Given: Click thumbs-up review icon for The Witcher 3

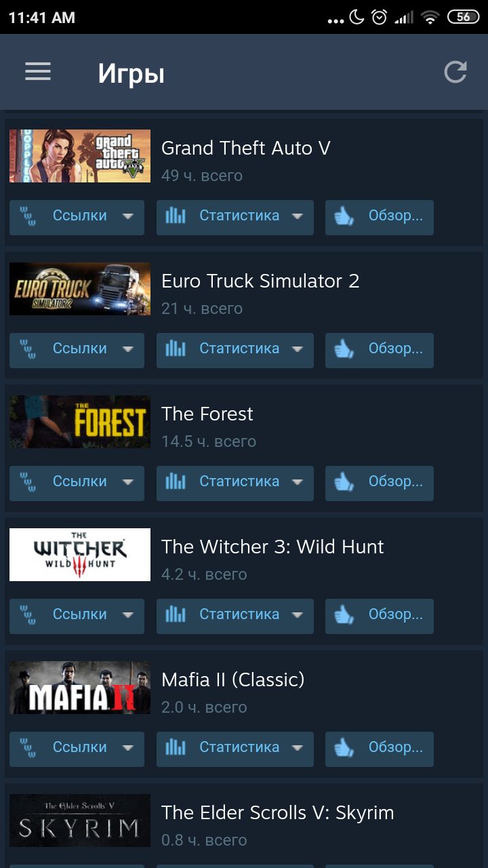Looking at the screenshot, I should coord(344,615).
